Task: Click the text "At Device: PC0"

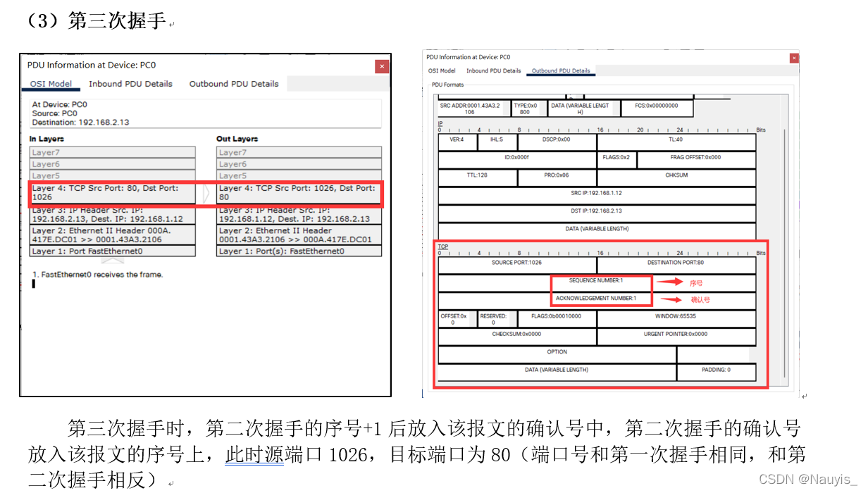Action: (60, 104)
